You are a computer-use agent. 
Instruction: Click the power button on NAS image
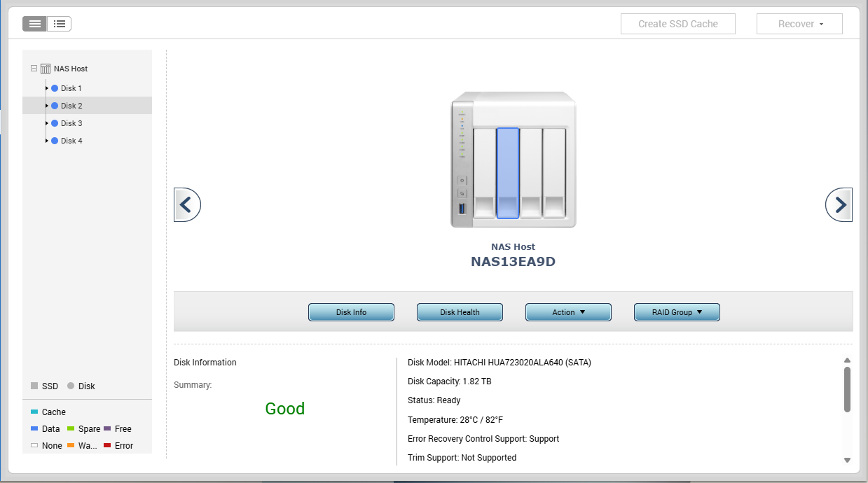pyautogui.click(x=462, y=181)
